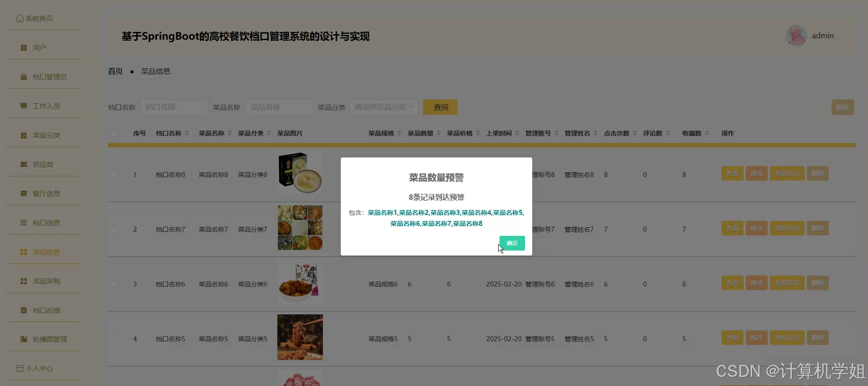Image resolution: width=868 pixels, height=386 pixels.
Task: Open the chopsticks meat image for 菜品名称5
Action: pos(300,337)
